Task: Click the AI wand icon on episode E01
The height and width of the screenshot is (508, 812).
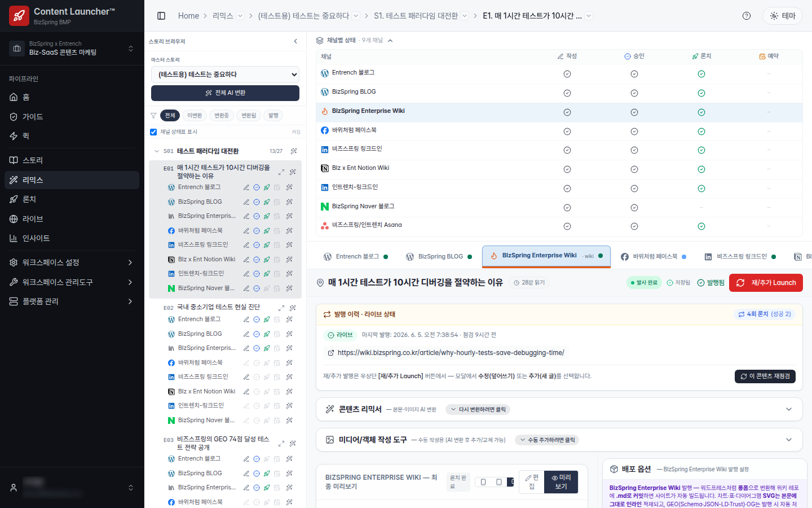Action: 293,172
